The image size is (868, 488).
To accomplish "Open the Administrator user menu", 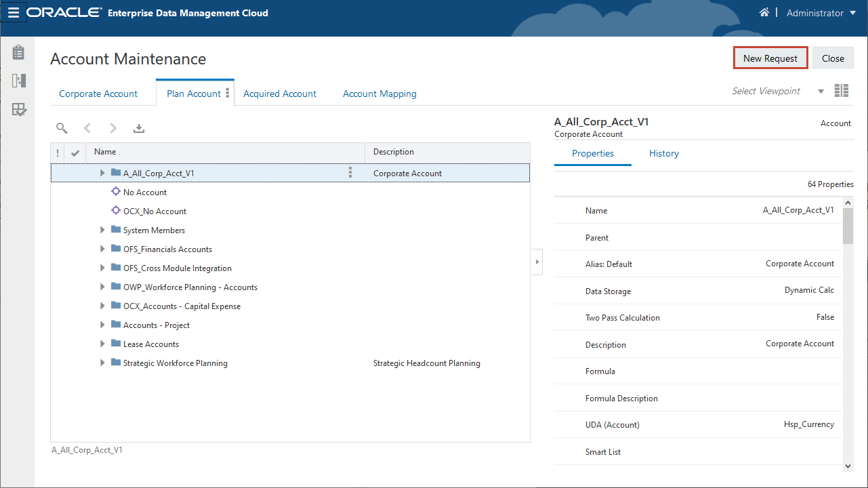I will coord(821,13).
